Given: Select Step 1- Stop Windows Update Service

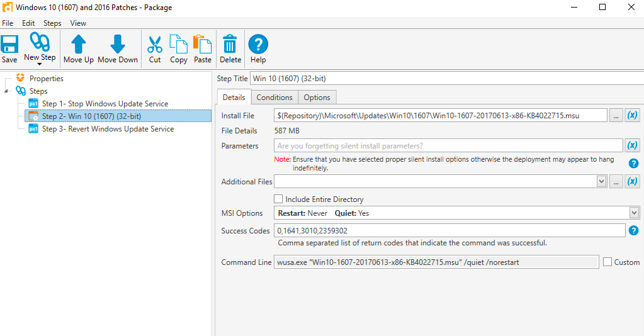Looking at the screenshot, I should point(105,104).
